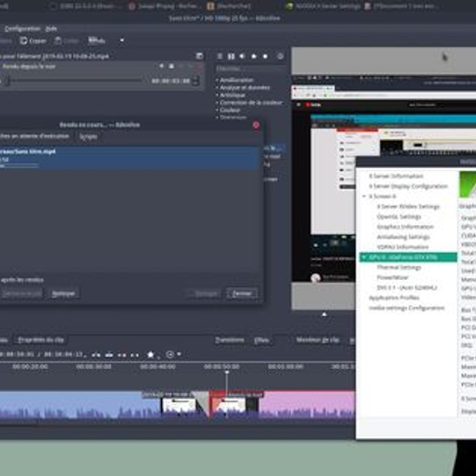This screenshot has height=476, width=476.
Task: Open the Moniteur de clip tab
Action: tap(318, 340)
